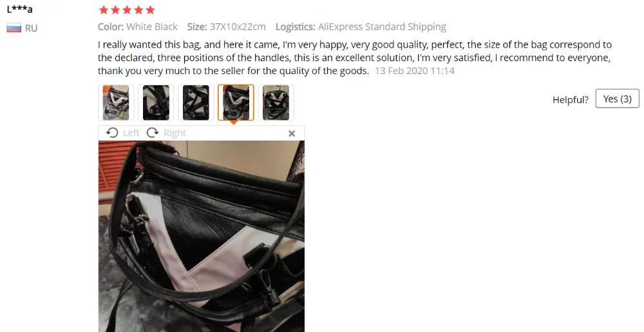Image resolution: width=644 pixels, height=332 pixels.
Task: Click the third red rating star
Action: 127,10
